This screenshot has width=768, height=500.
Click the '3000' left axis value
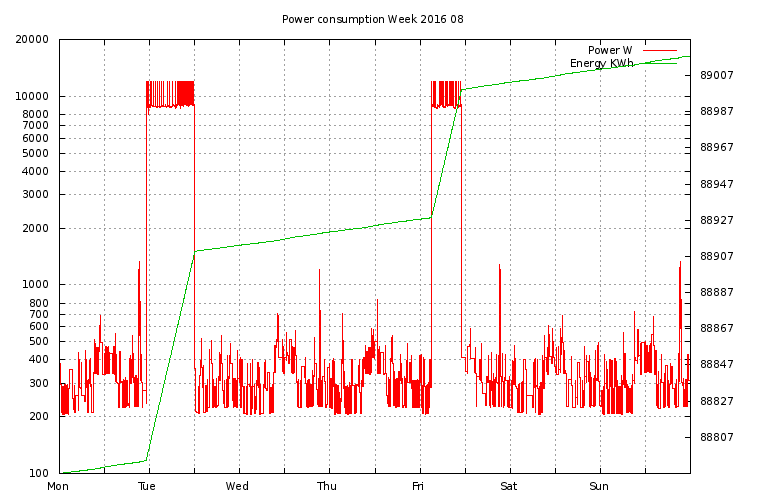click(x=35, y=194)
